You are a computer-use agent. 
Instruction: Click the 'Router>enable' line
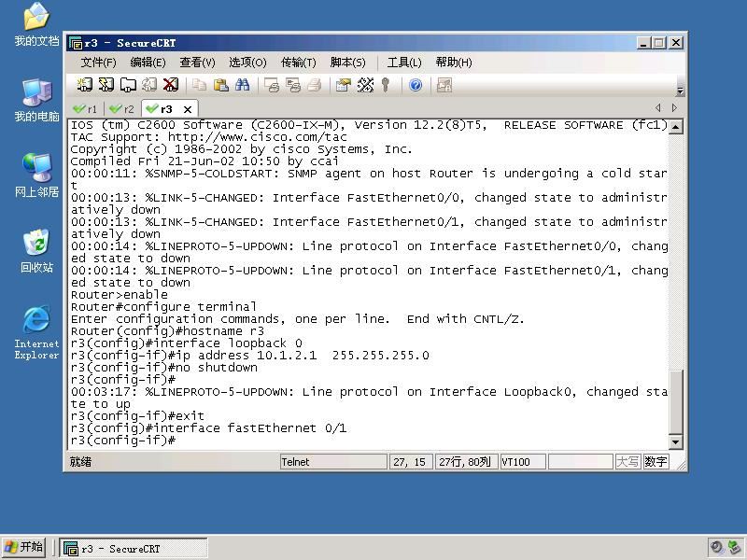[x=120, y=294]
